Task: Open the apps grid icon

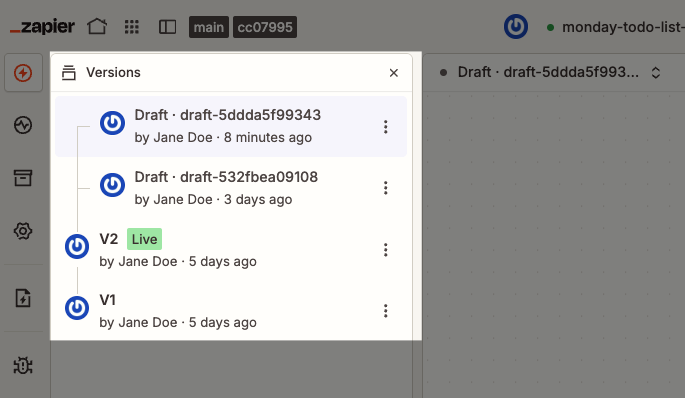Action: pyautogui.click(x=131, y=27)
